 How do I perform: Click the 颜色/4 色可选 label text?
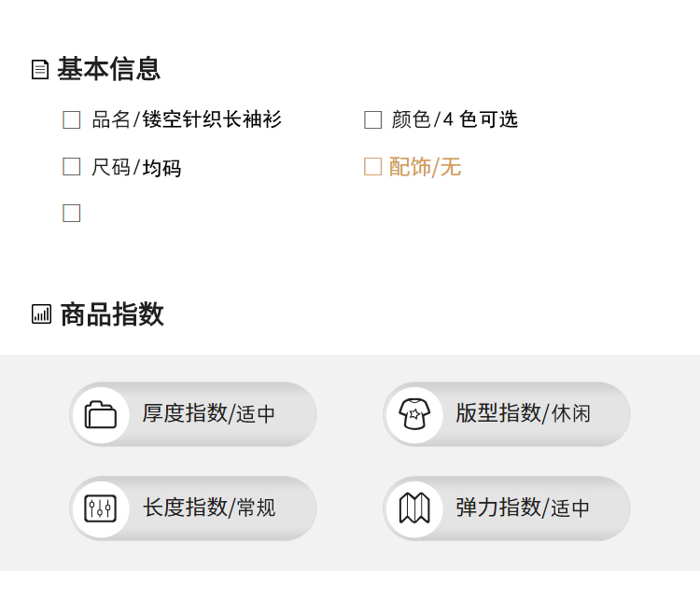[x=455, y=119]
